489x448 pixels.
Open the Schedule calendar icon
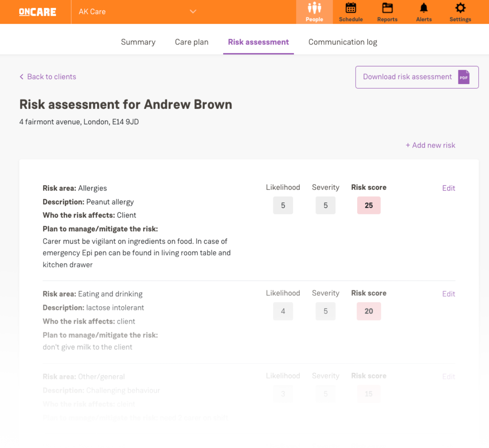tap(350, 8)
